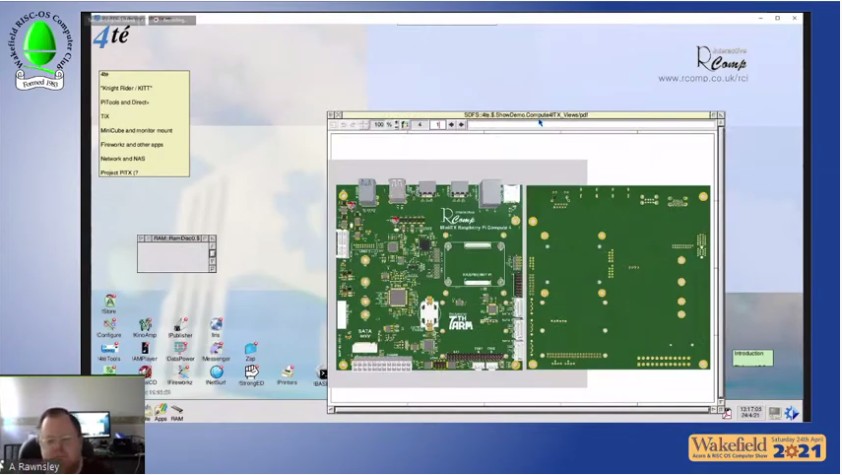Launch the AMPlayer desktop icon
The height and width of the screenshot is (475, 842).
click(145, 352)
